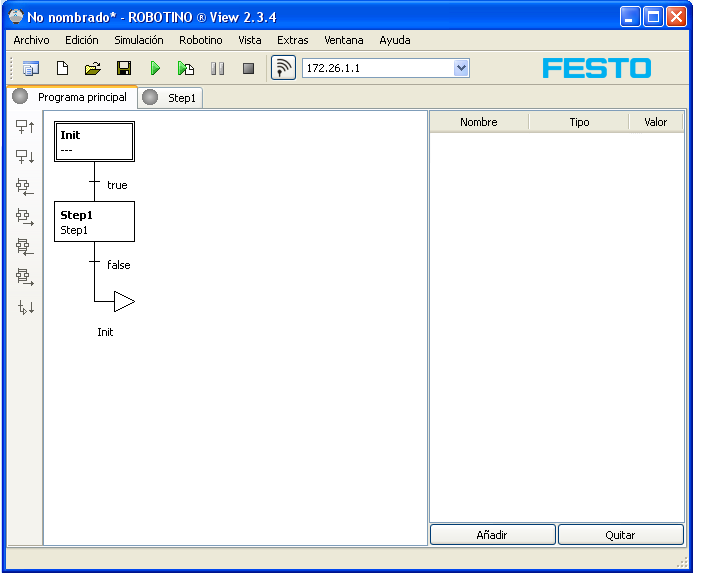Switch to the Step1 tab
The image size is (710, 574).
[x=170, y=98]
